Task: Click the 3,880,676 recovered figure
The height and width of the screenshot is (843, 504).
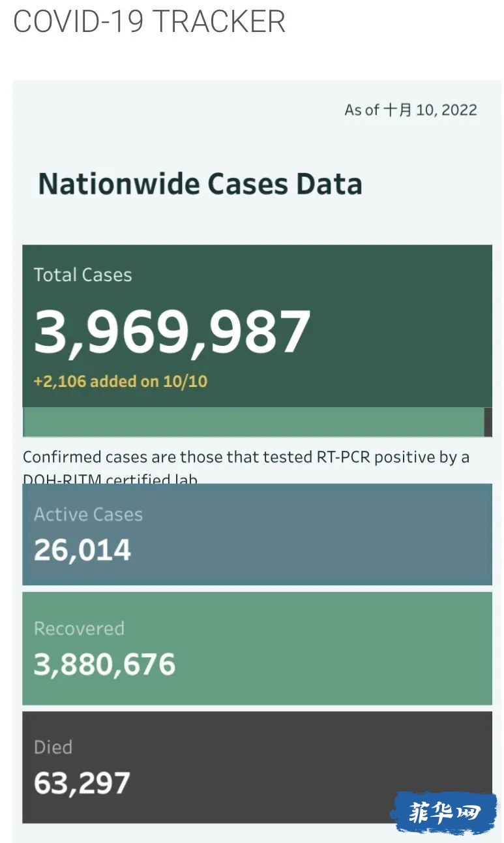Action: (104, 665)
